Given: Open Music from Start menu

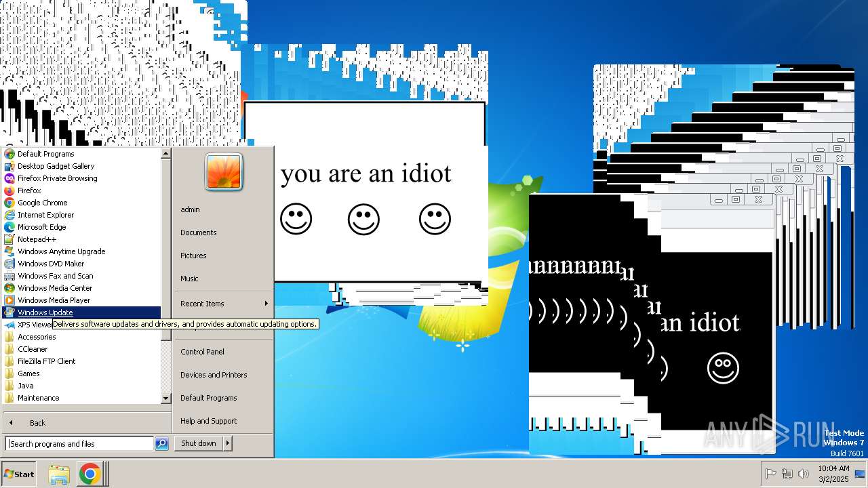Looking at the screenshot, I should (189, 279).
